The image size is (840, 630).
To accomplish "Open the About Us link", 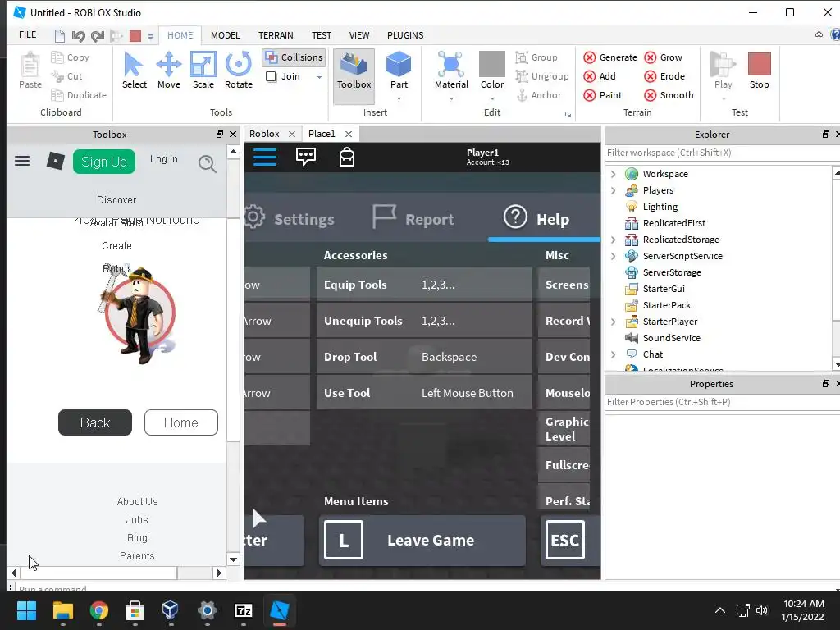I will [x=137, y=501].
